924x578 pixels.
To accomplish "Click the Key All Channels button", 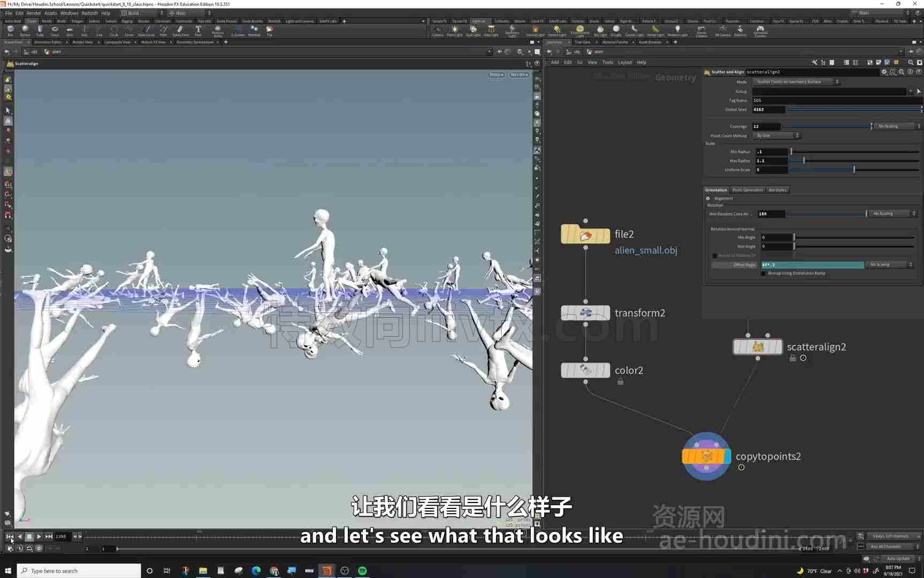I will 892,546.
